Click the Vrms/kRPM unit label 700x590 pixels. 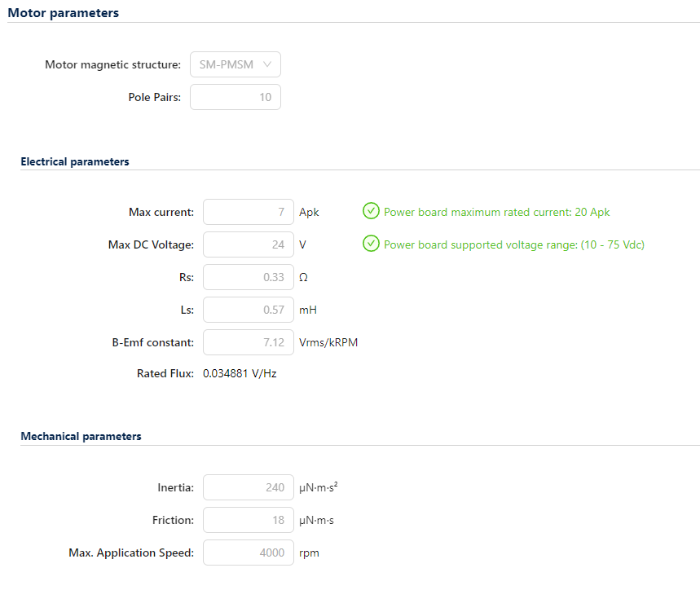pos(328,342)
